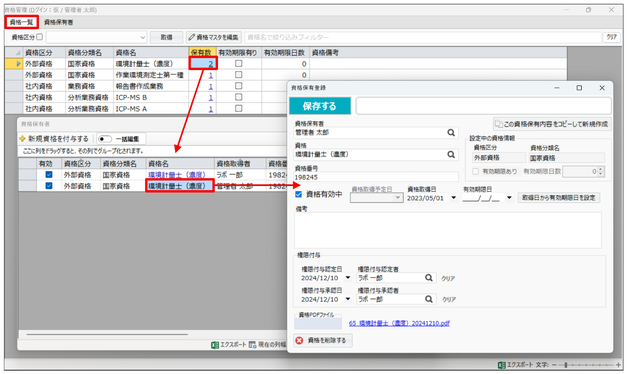Toggle 有効期限有り checkbox for 環境計量士（濃度）
Image resolution: width=627 pixels, height=374 pixels.
(239, 63)
